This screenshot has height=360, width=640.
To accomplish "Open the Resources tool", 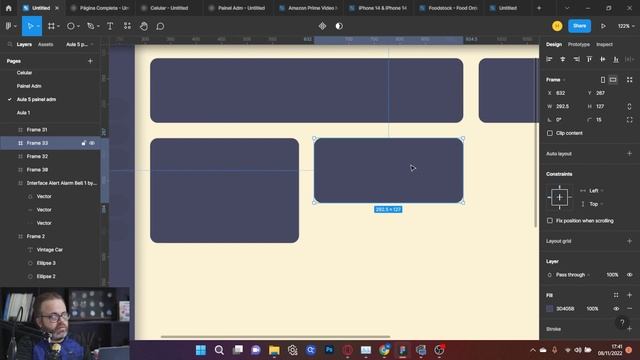I will 127,26.
